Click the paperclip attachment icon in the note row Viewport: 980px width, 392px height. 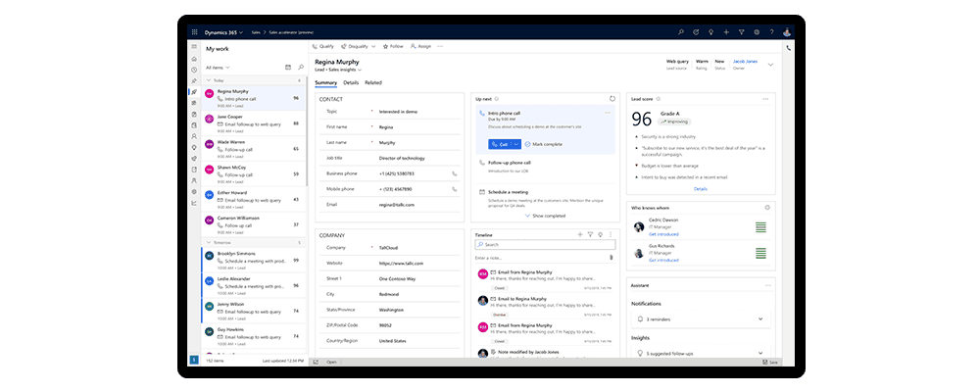[x=612, y=258]
